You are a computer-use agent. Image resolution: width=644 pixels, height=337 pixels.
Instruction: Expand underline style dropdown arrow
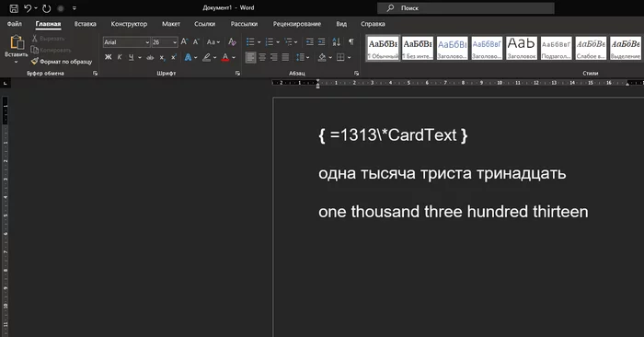[x=140, y=57]
